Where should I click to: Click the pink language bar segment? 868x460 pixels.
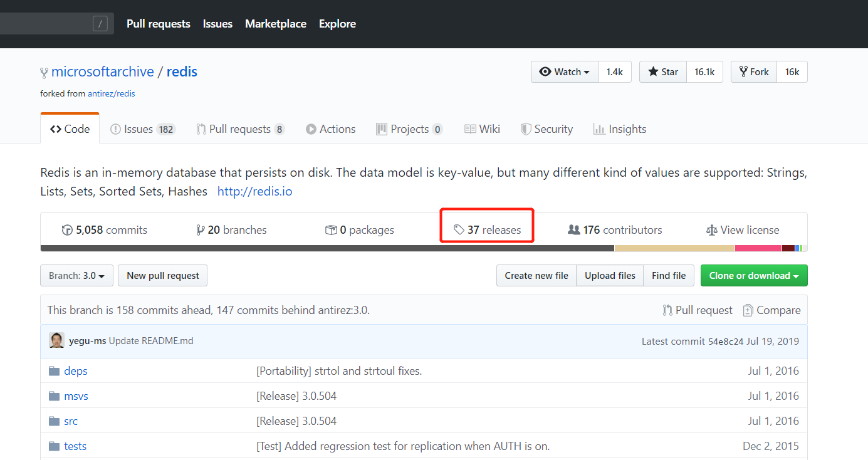coord(758,248)
